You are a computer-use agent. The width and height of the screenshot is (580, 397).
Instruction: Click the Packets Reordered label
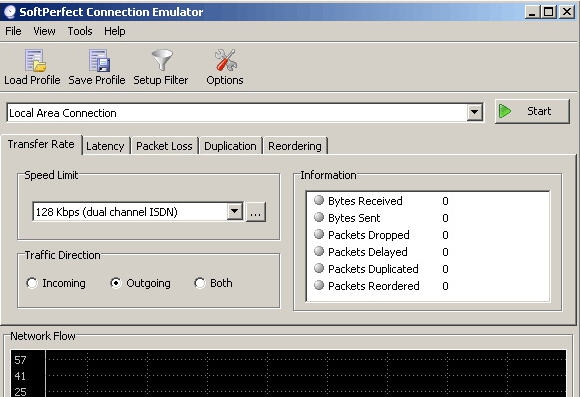374,286
